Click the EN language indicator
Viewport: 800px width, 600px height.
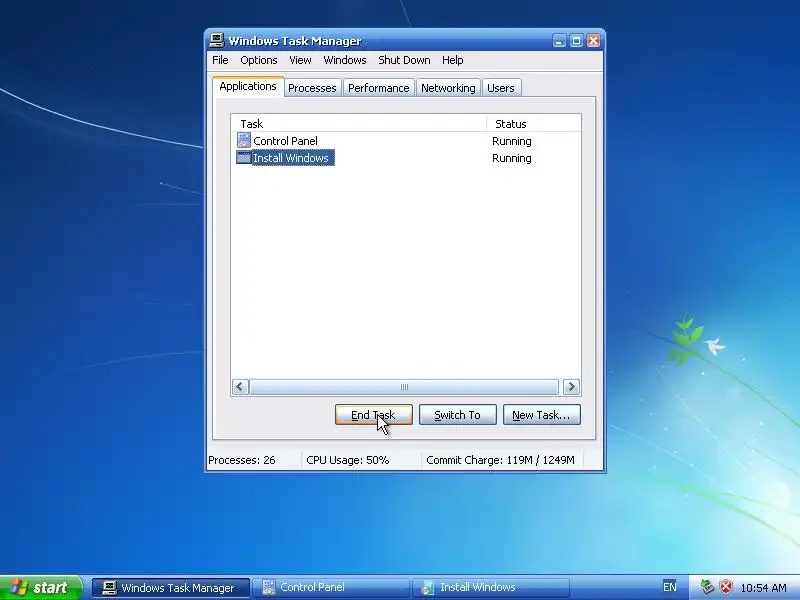[670, 587]
